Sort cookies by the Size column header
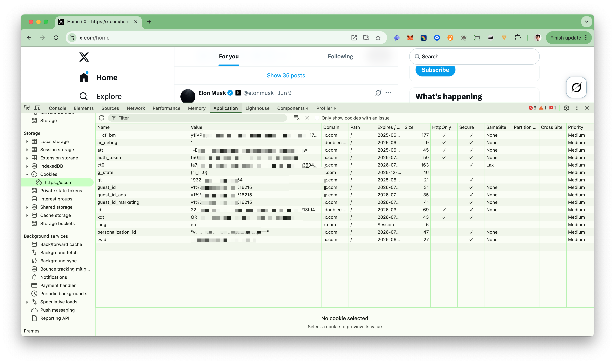This screenshot has width=615, height=364. tap(416, 127)
